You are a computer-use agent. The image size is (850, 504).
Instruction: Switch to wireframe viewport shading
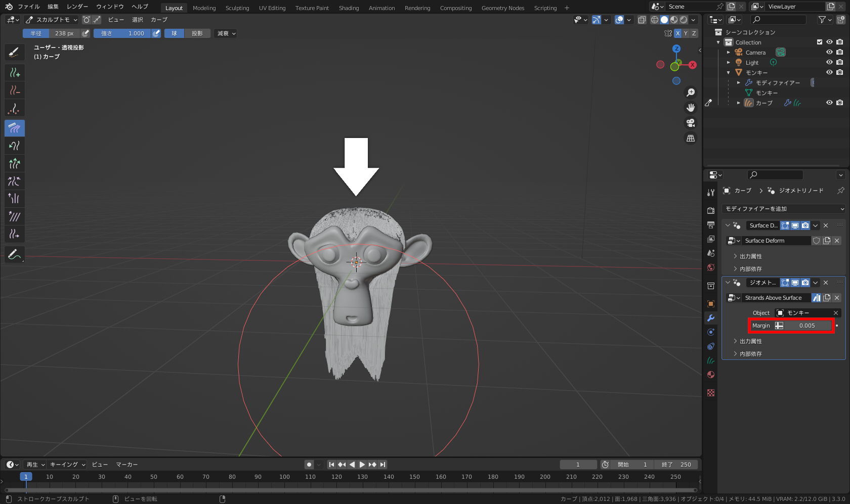point(655,20)
